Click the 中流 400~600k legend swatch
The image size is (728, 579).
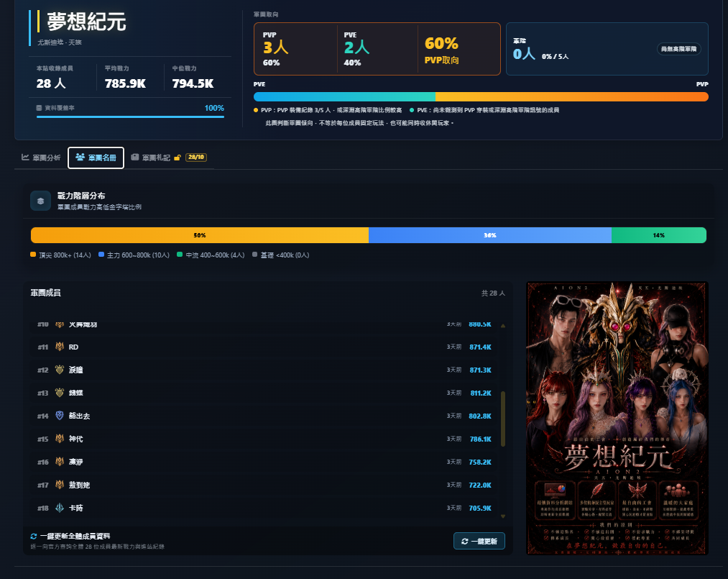180,255
